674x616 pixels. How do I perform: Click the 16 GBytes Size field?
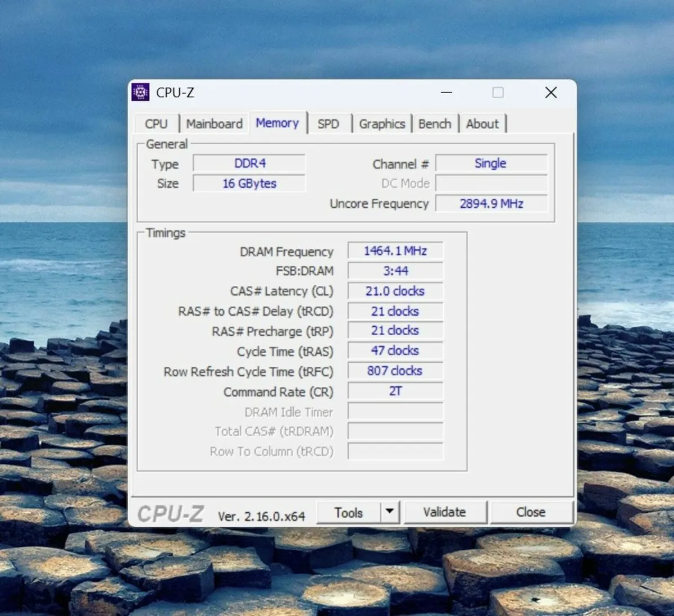[x=249, y=182]
